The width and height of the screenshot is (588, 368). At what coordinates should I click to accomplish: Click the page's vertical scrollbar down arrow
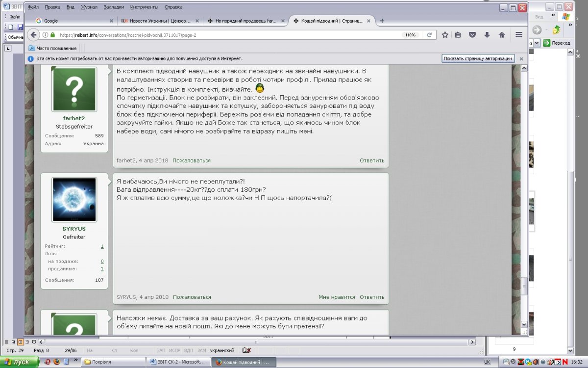(x=524, y=324)
